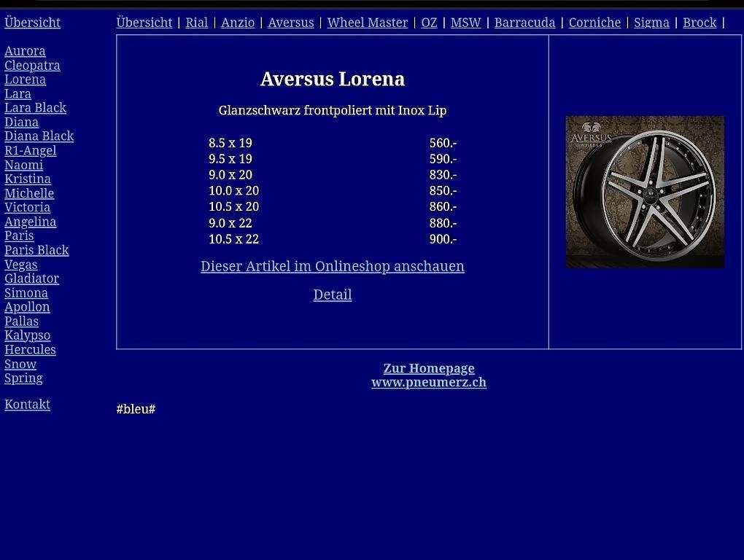The width and height of the screenshot is (744, 560).
Task: Open the Corniche brand page
Action: (x=594, y=23)
